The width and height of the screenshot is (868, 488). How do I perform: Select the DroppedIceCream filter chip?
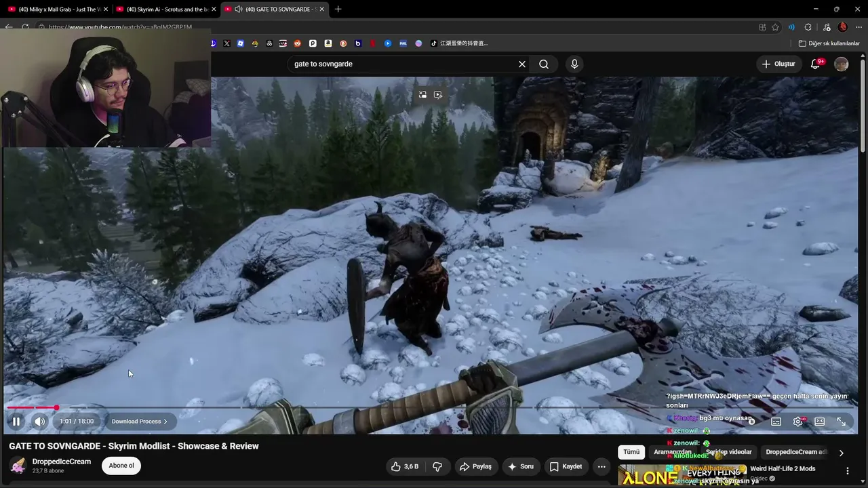pyautogui.click(x=795, y=452)
